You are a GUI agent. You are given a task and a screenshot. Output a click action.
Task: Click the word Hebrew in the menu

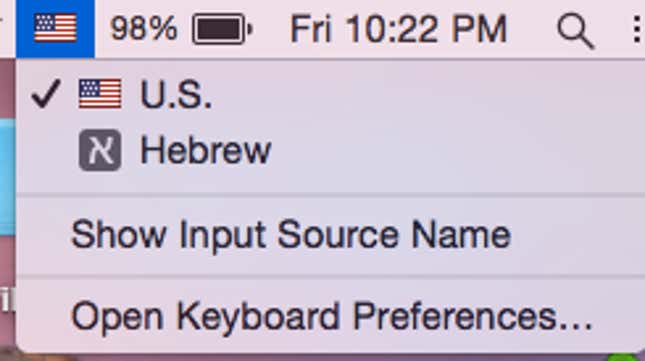(206, 150)
